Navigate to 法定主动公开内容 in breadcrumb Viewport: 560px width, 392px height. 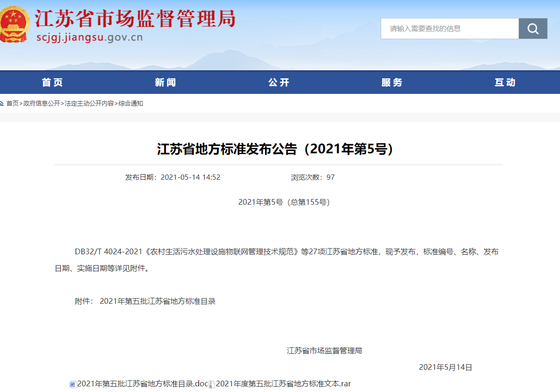(89, 103)
